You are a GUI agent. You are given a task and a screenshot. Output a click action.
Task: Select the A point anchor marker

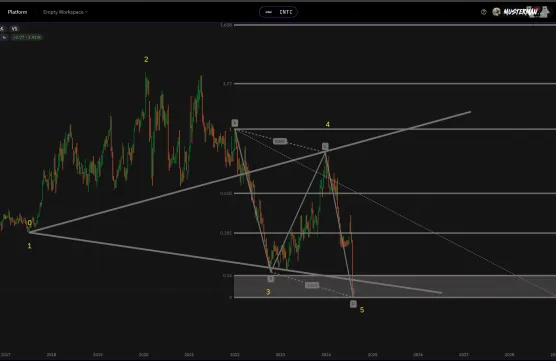point(234,123)
